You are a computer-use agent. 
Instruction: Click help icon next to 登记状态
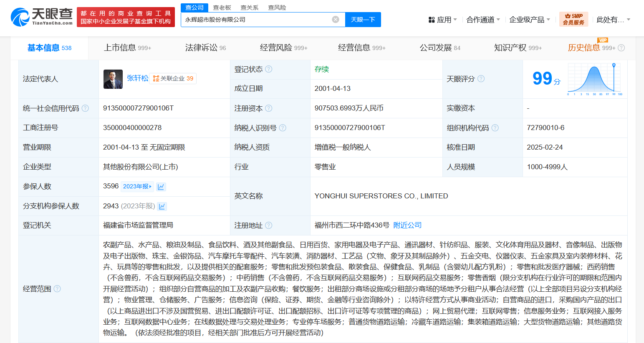(269, 69)
